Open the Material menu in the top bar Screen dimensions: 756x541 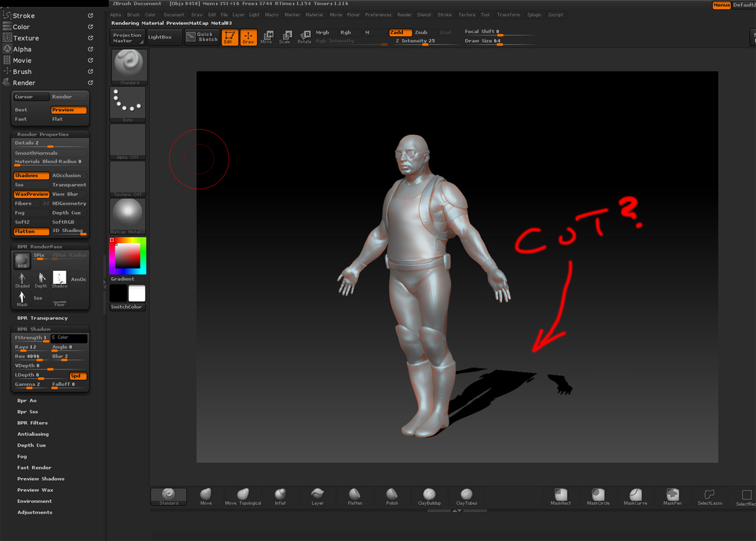pyautogui.click(x=314, y=15)
